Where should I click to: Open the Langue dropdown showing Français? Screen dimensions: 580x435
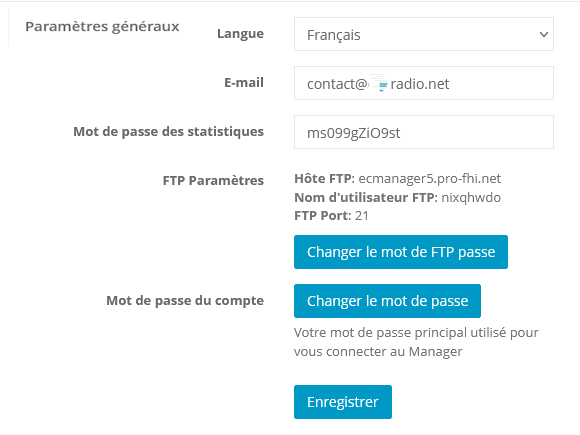(x=424, y=34)
